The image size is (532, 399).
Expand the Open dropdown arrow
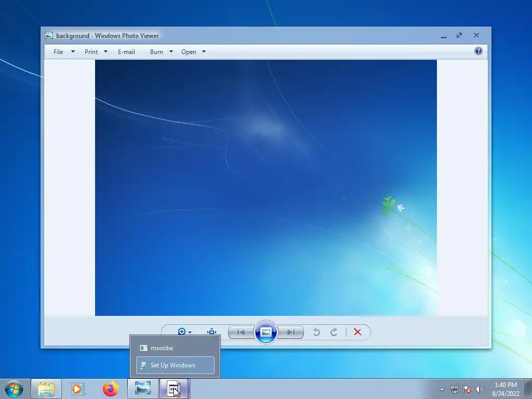pyautogui.click(x=204, y=51)
